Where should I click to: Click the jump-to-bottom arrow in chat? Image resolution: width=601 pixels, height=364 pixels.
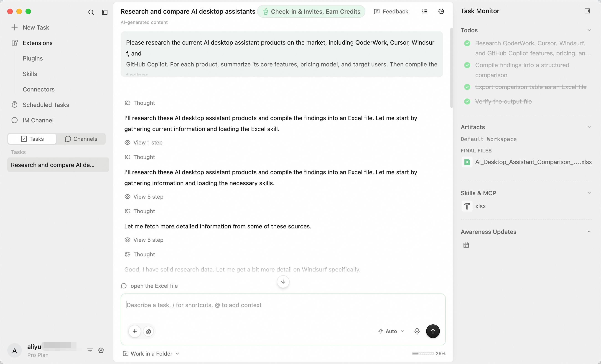(x=283, y=282)
